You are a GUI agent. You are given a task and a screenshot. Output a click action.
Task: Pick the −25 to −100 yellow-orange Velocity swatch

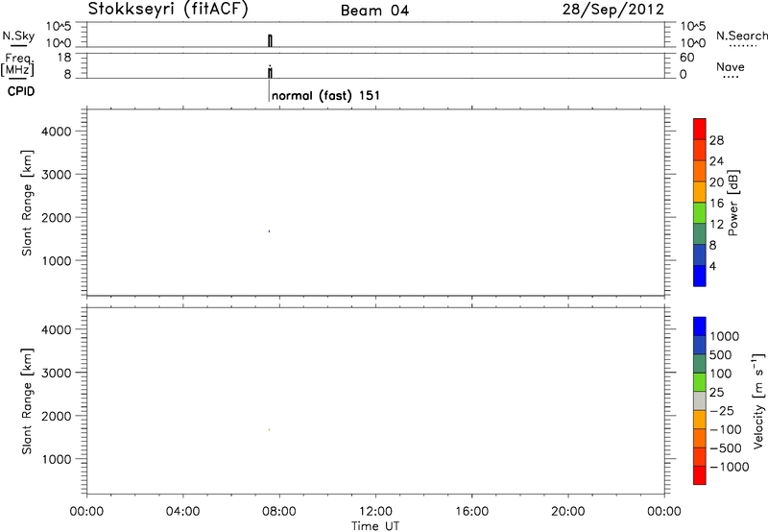coord(700,420)
